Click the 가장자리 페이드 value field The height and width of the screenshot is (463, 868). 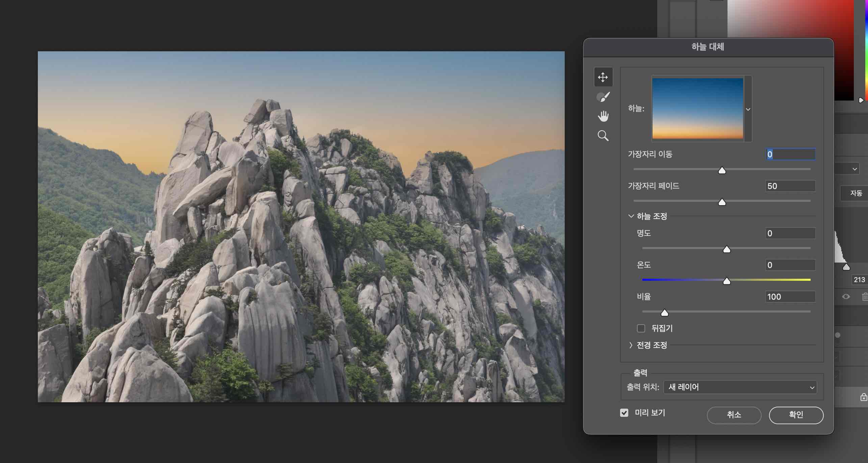tap(790, 186)
